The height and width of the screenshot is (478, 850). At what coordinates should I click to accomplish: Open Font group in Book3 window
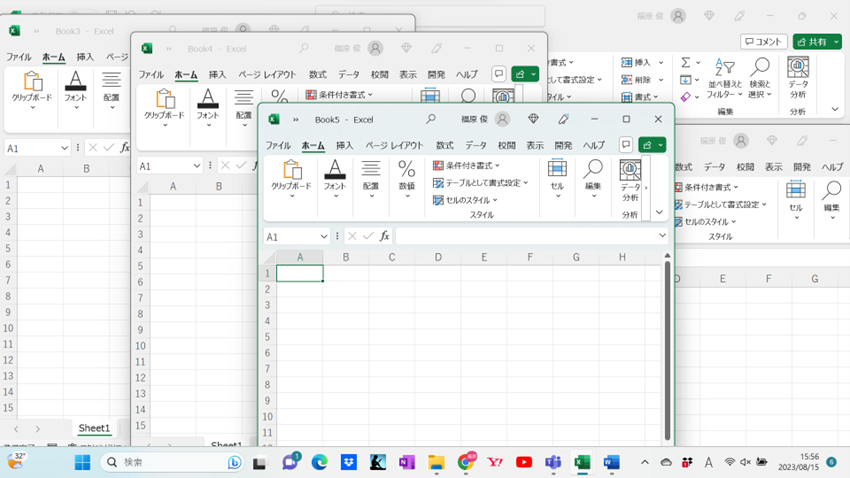coord(75,91)
